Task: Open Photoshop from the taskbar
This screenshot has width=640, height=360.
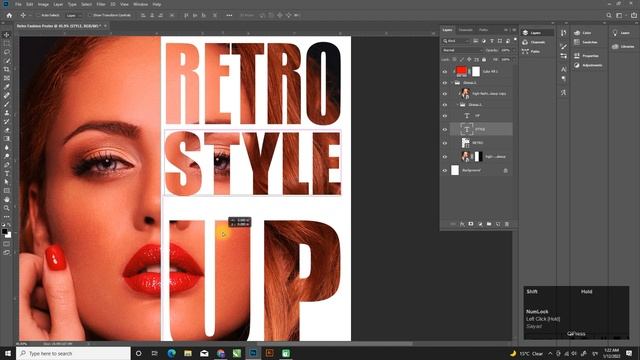Action: point(253,353)
